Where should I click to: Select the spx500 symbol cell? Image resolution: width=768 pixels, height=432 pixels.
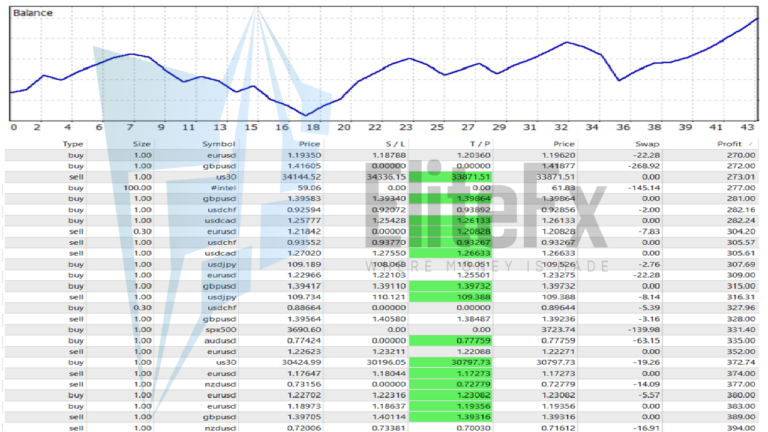[x=220, y=330]
